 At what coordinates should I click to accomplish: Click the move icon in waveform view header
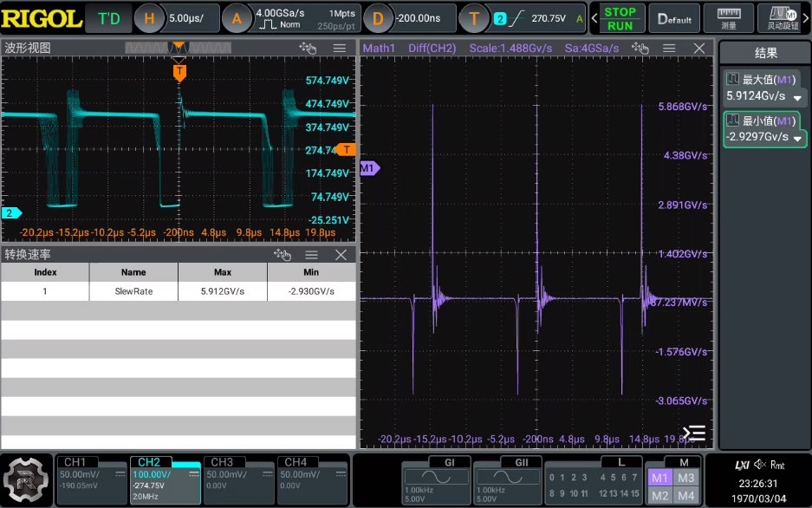308,49
